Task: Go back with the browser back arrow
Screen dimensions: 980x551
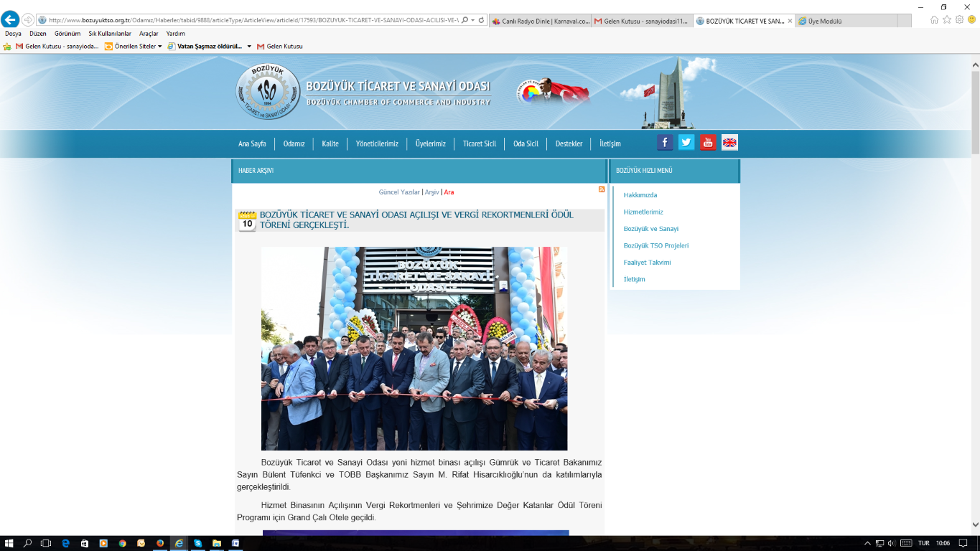Action: pyautogui.click(x=10, y=19)
